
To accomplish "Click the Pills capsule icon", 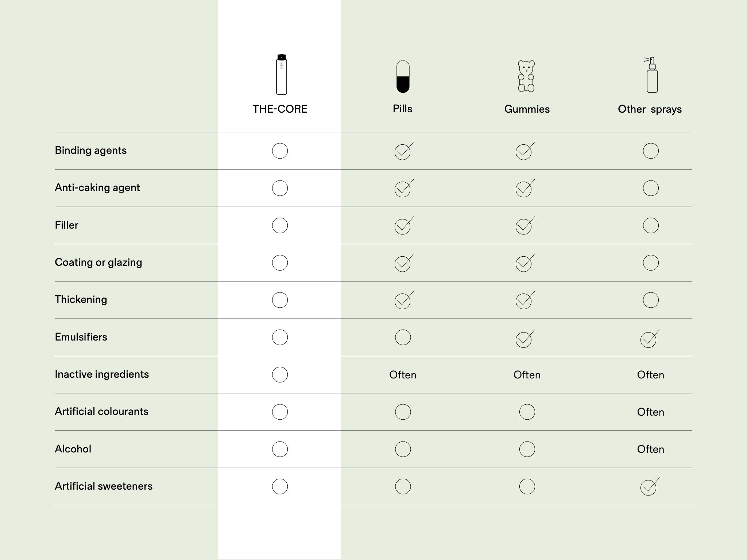I will coord(403,77).
